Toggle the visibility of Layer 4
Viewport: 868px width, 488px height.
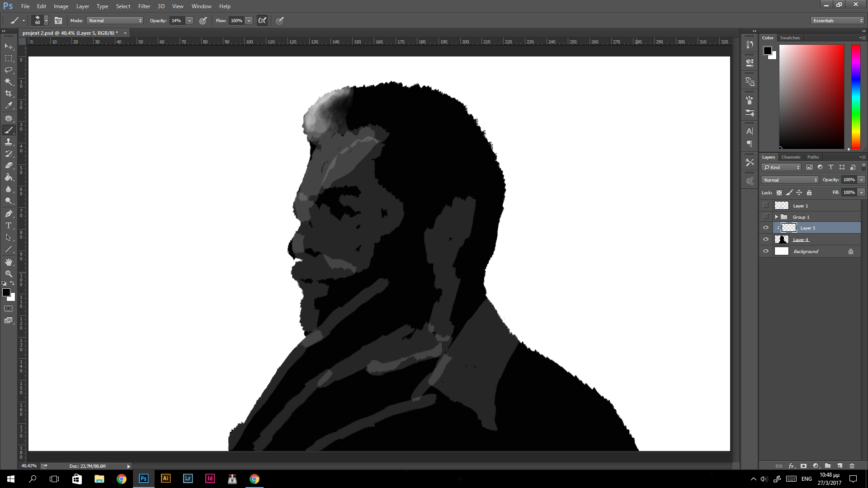(x=766, y=239)
